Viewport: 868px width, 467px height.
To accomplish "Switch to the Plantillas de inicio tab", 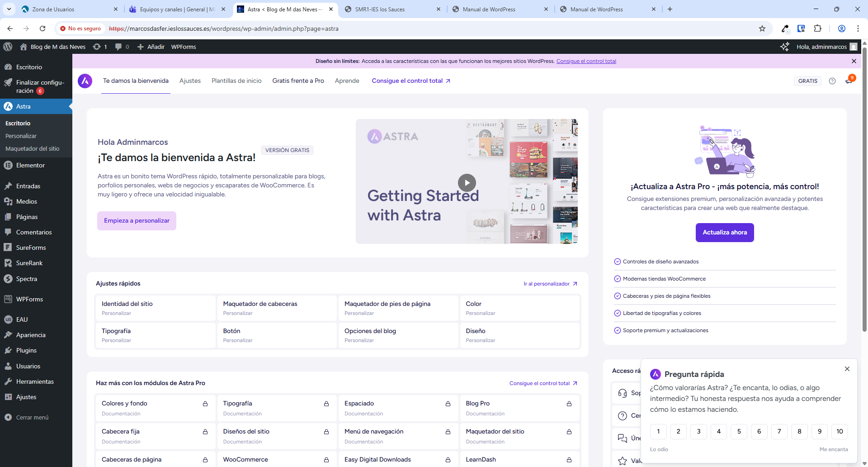I will [x=236, y=81].
